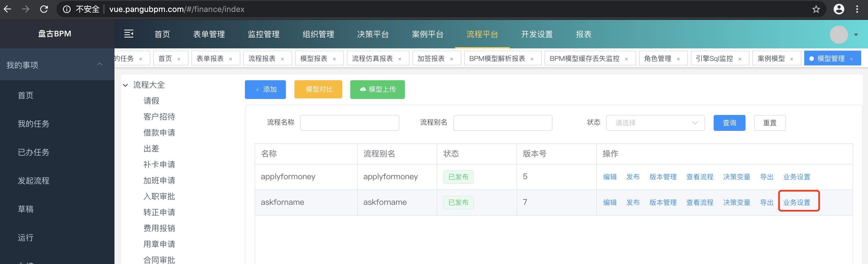Close the BPM模型解析报表 tab

pyautogui.click(x=532, y=59)
